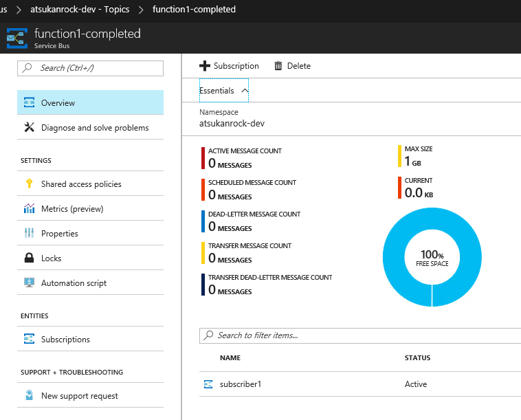This screenshot has width=521, height=420.
Task: Click the trash can Delete icon
Action: coord(278,66)
